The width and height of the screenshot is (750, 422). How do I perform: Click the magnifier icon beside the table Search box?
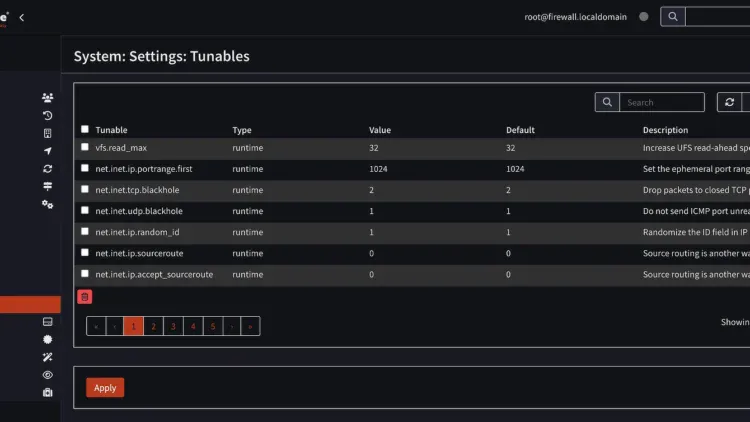(x=607, y=102)
